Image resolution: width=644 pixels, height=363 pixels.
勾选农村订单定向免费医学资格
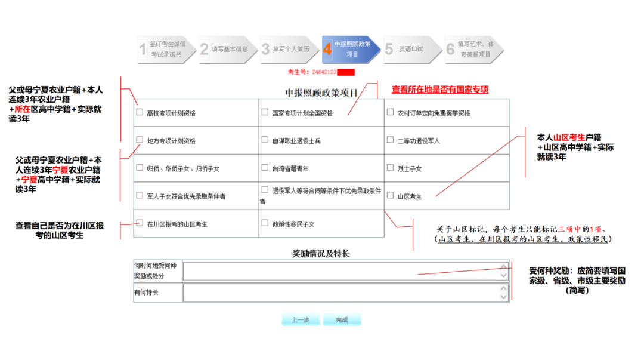click(389, 110)
